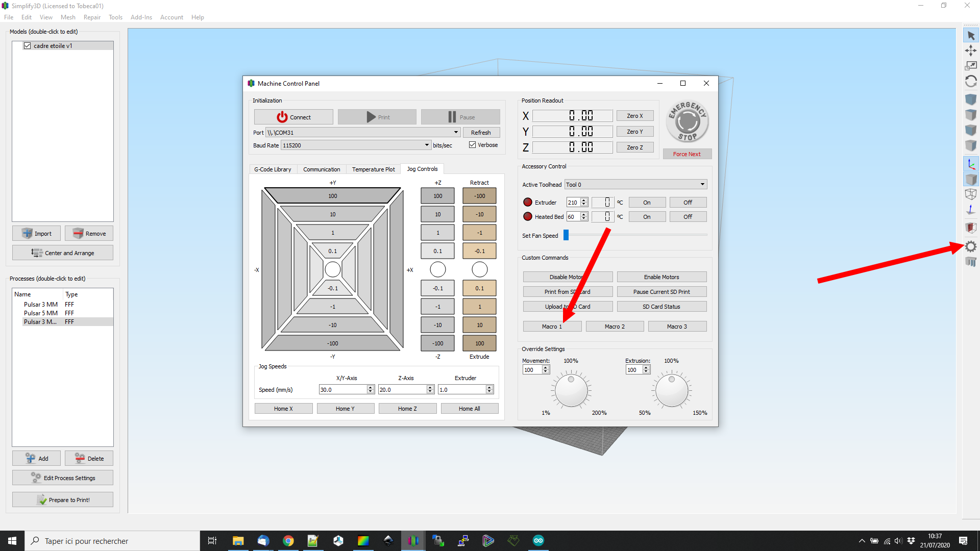This screenshot has height=551, width=980.
Task: Open the Baud Rate dropdown
Action: (x=427, y=145)
